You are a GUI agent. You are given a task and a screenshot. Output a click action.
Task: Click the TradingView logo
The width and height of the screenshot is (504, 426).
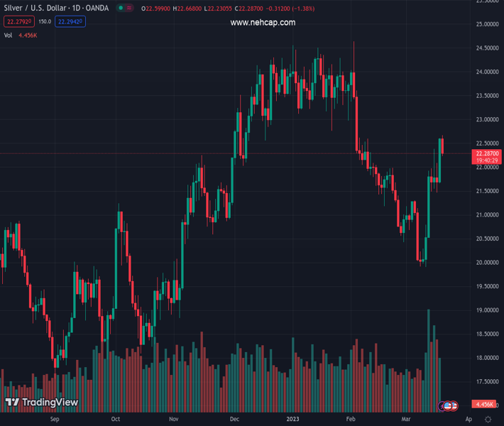41,403
